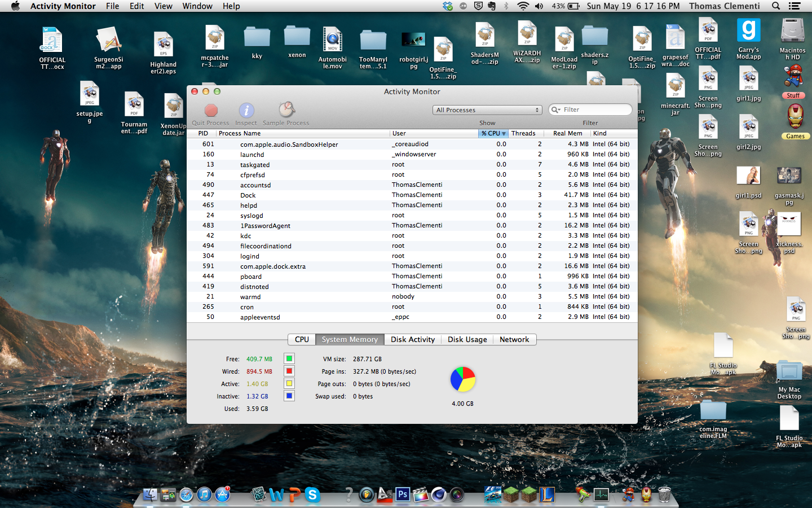Image resolution: width=812 pixels, height=508 pixels.
Task: Select the syslogd process row
Action: pyautogui.click(x=412, y=215)
